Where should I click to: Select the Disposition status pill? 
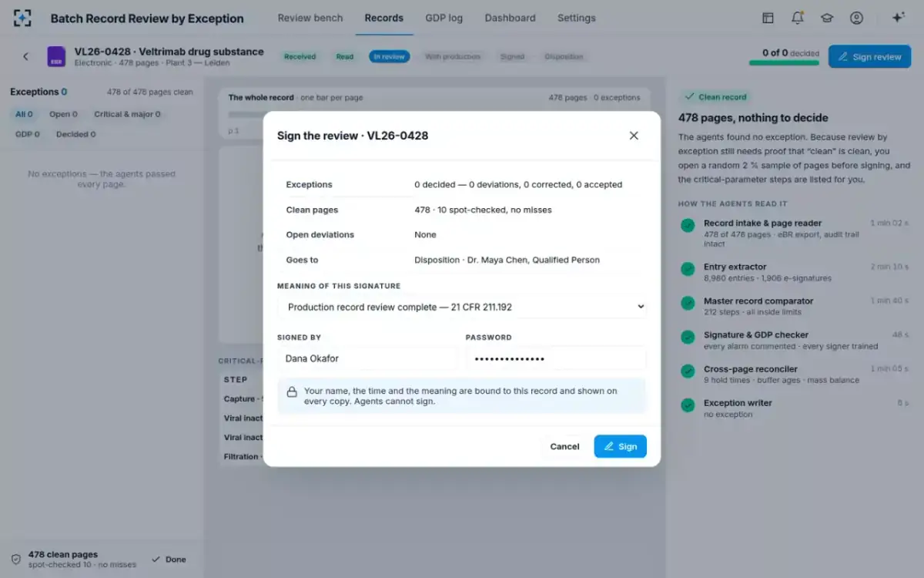564,56
